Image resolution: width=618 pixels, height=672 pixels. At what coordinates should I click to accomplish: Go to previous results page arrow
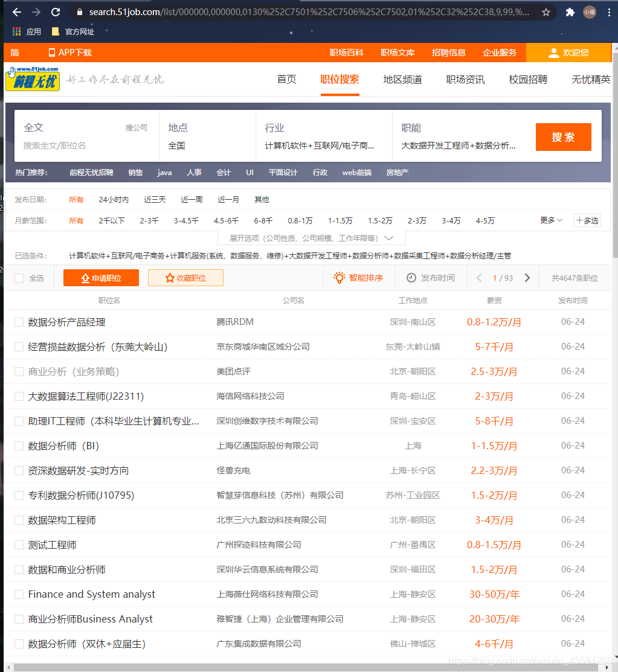pos(479,278)
